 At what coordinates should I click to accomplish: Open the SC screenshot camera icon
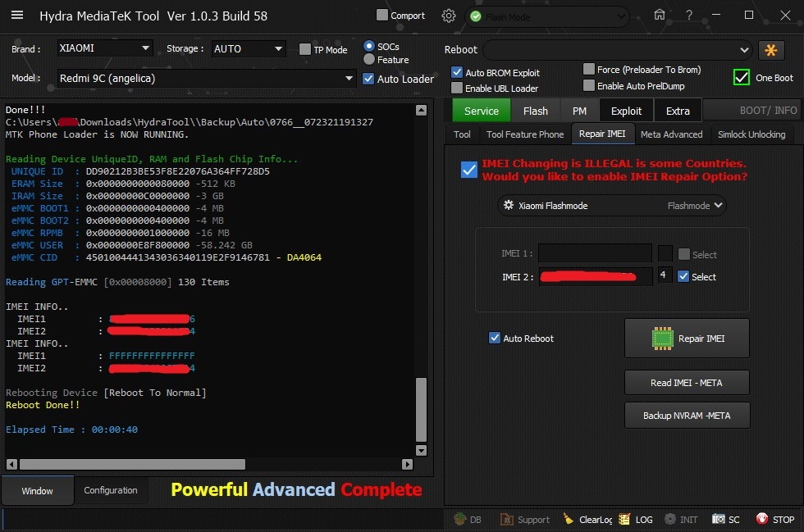719,519
